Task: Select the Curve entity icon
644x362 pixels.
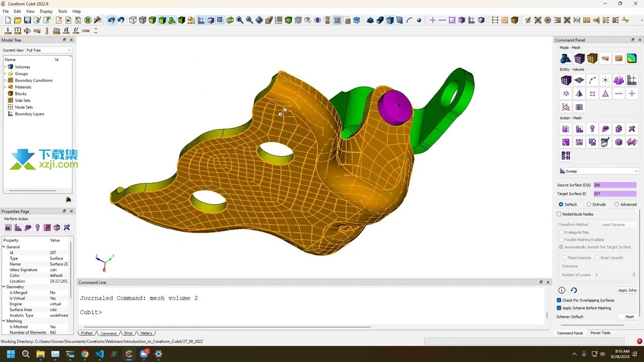Action: (x=592, y=80)
